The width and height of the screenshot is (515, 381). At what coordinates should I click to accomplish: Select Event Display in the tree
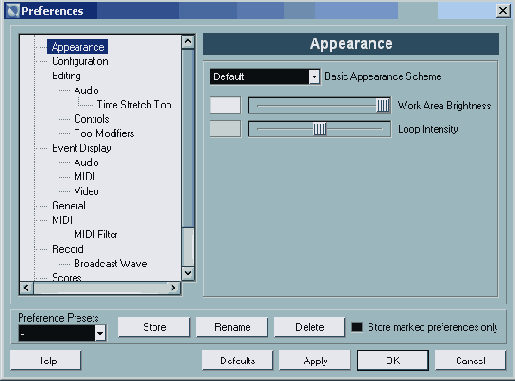(x=82, y=148)
